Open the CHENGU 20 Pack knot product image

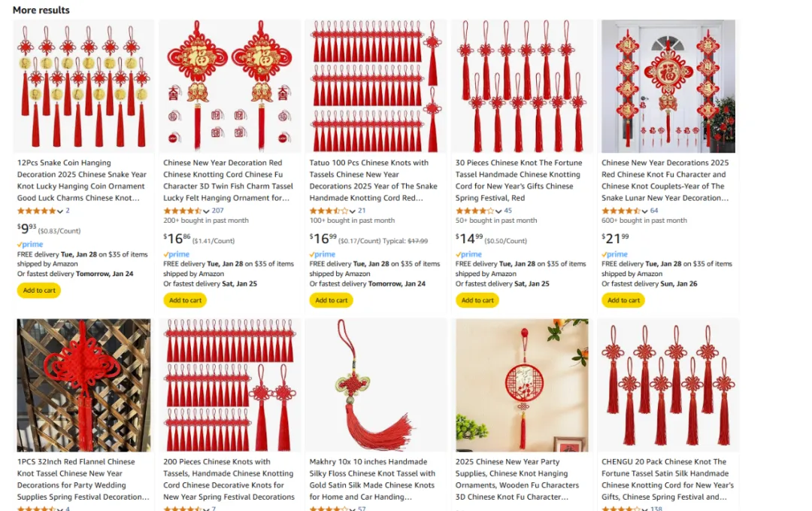[x=668, y=385]
